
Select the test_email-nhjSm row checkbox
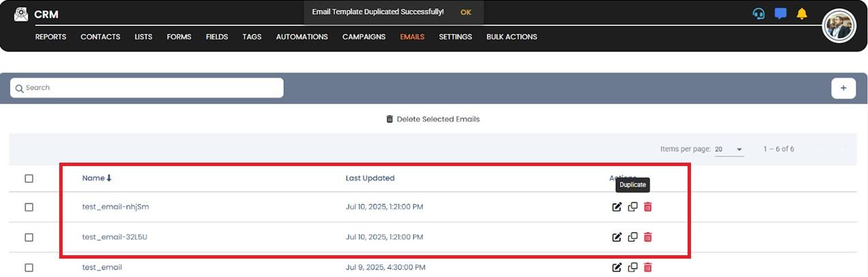(x=29, y=207)
